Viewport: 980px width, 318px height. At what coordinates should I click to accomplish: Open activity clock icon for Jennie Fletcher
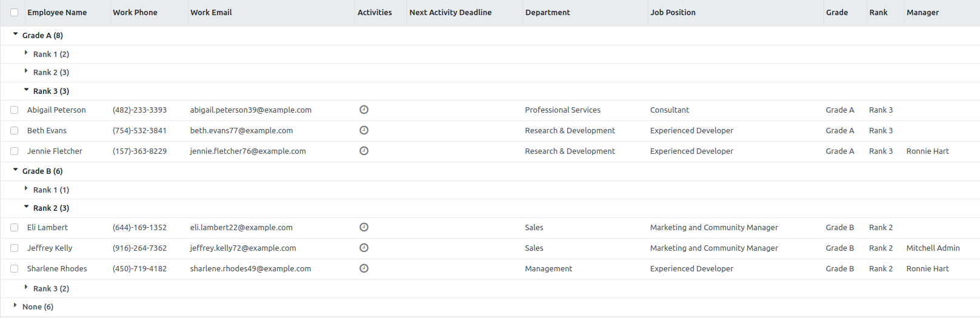click(364, 151)
